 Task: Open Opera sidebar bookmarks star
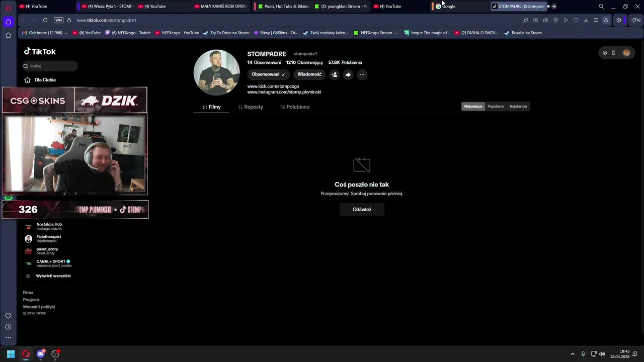tap(8, 35)
